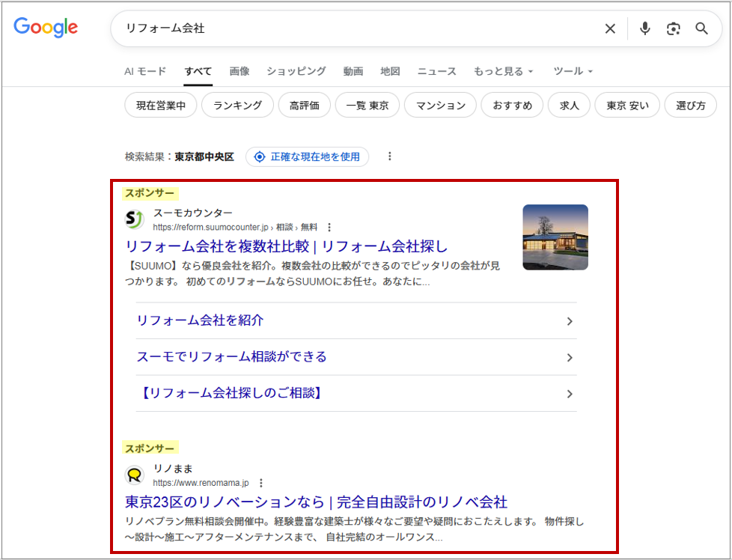732x560 pixels.
Task: Click the magnifier icon to search
Action: tap(701, 28)
